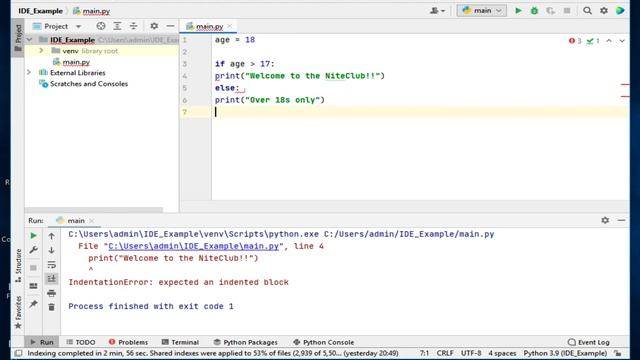Click the stop icon in top toolbar

tap(567, 11)
